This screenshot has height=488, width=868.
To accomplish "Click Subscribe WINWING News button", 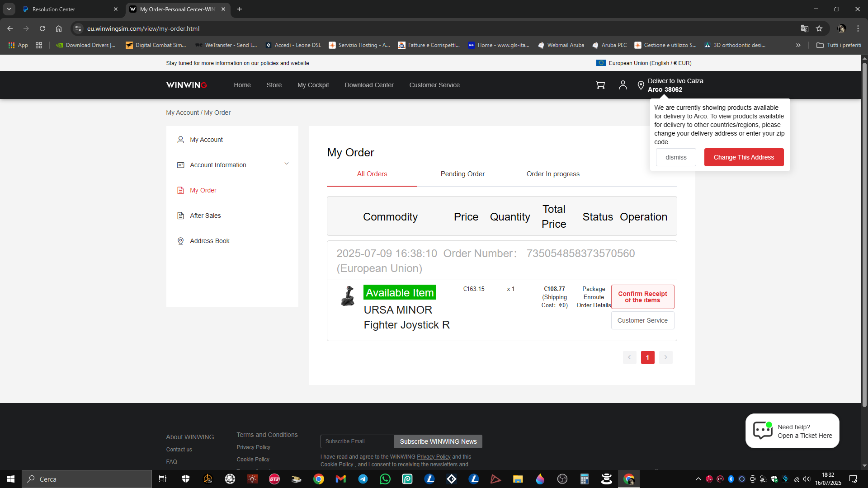I will coord(438,441).
